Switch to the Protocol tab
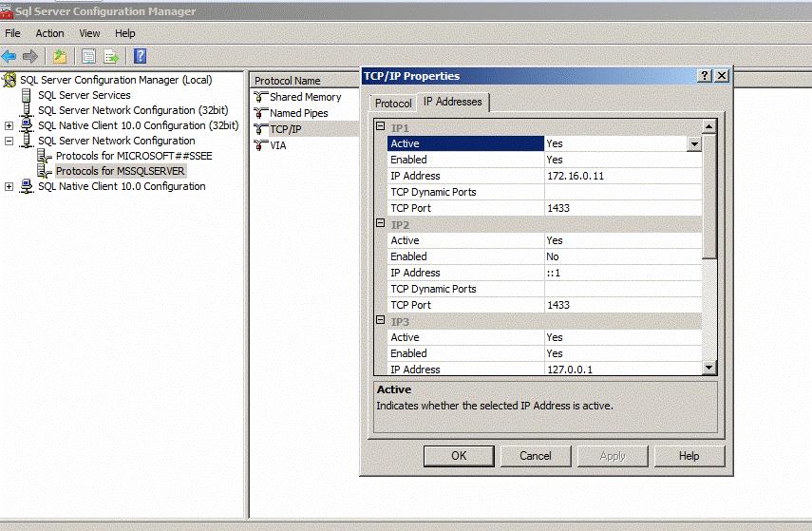The image size is (812, 531). [393, 104]
